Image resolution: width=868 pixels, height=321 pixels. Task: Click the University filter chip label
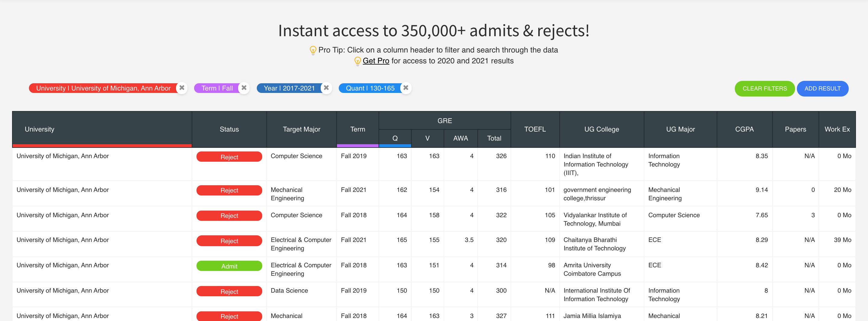click(x=103, y=88)
